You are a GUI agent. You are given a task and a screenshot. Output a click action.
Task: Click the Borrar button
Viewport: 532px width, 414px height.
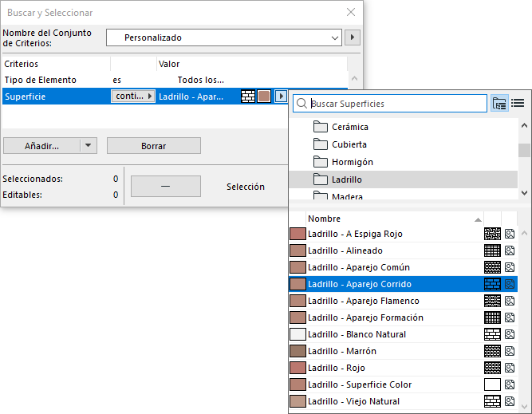[154, 146]
